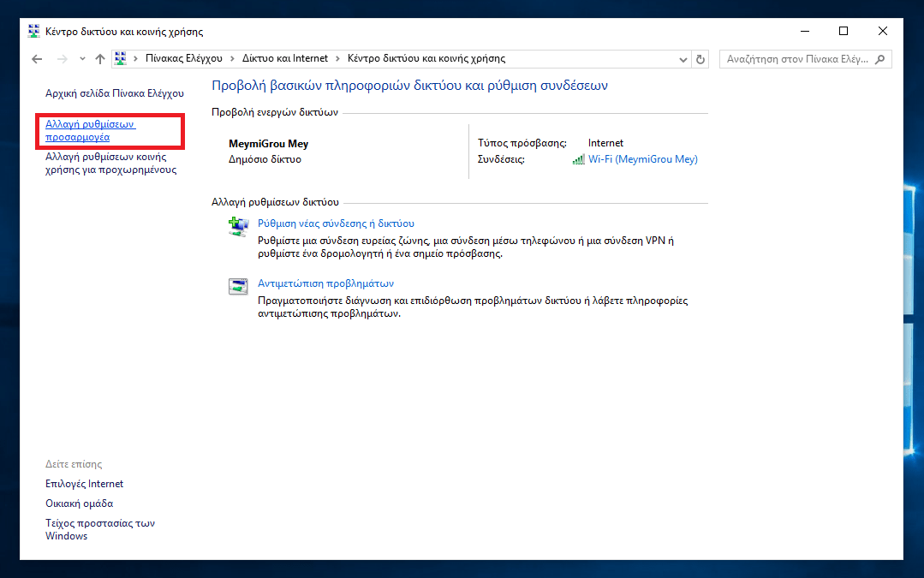
Task: Click the Control Panel search input field
Action: [796, 59]
